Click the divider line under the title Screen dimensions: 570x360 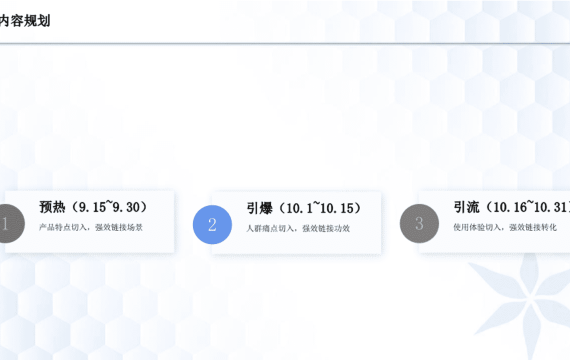click(x=285, y=43)
